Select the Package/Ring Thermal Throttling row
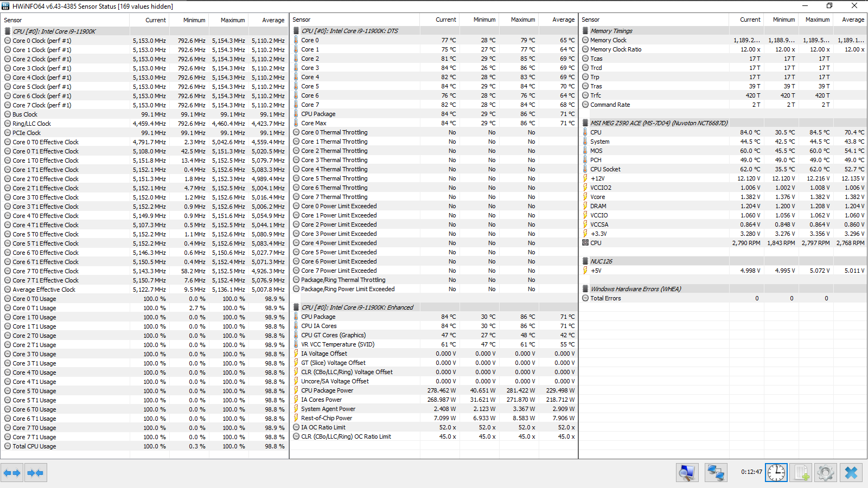868x488 pixels. click(434, 280)
